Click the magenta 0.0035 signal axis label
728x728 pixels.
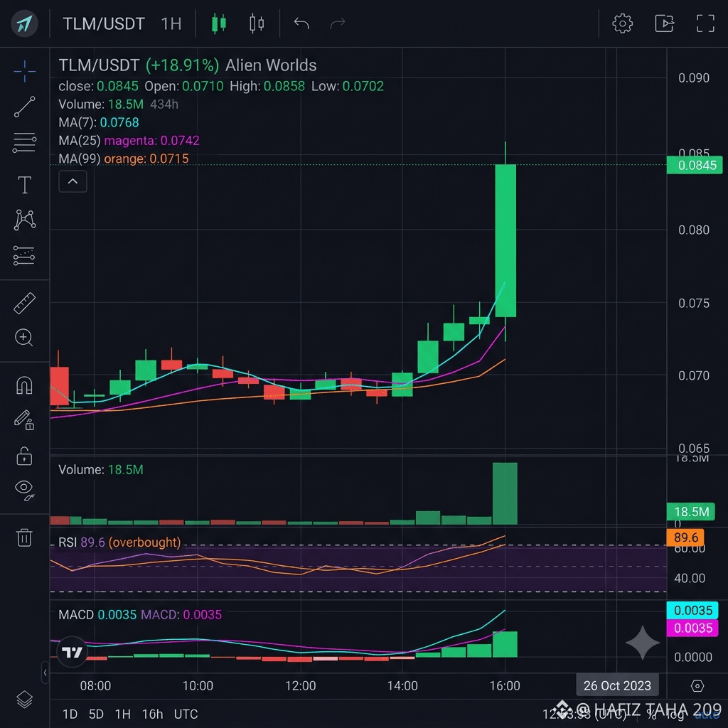(692, 628)
